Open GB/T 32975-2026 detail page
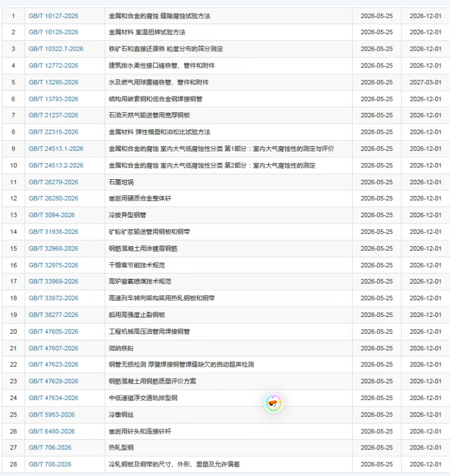Screen dimensions: 450x476 54,265
